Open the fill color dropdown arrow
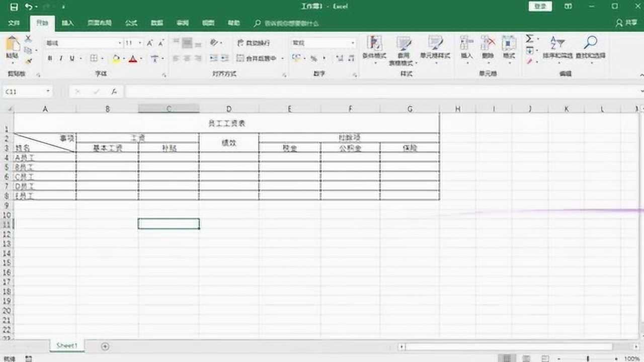 (124, 59)
